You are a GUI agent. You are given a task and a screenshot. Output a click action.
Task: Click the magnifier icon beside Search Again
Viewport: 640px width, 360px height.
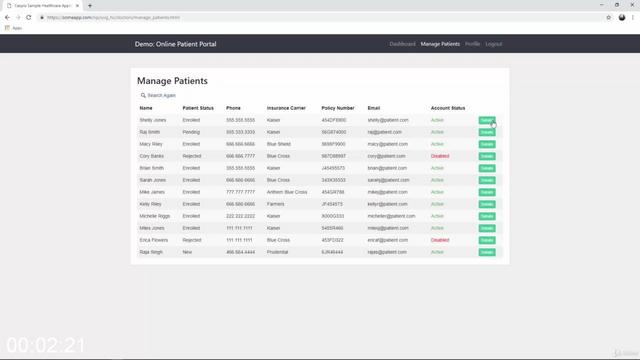[x=143, y=95]
